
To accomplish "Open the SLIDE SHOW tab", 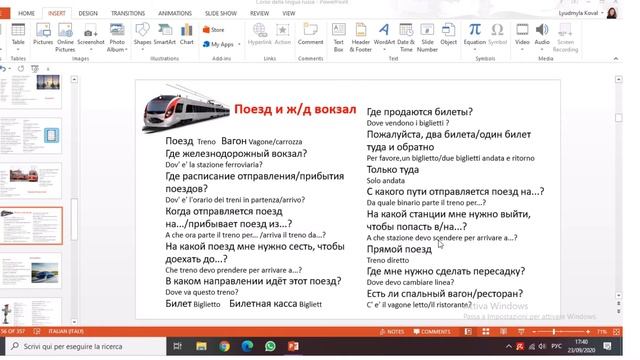I will point(221,13).
